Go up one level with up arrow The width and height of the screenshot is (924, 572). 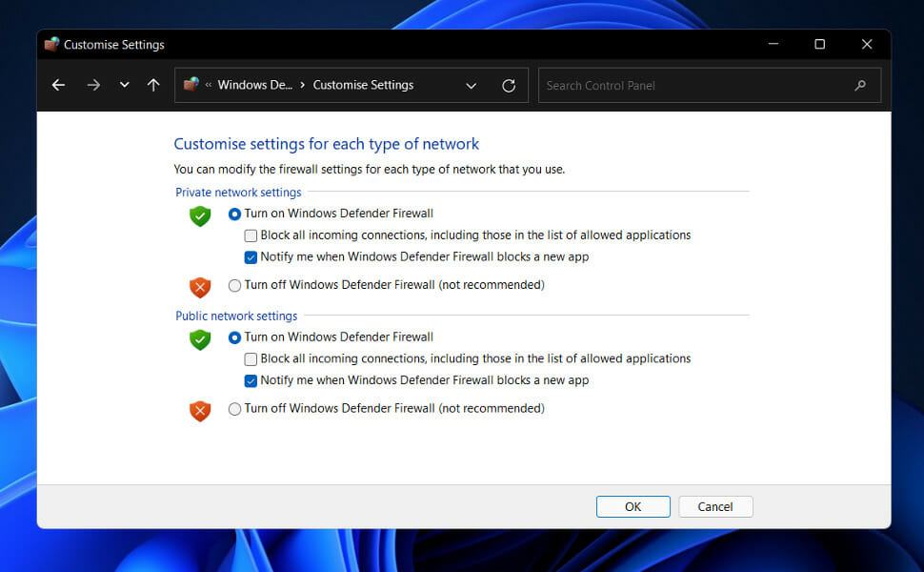[153, 85]
